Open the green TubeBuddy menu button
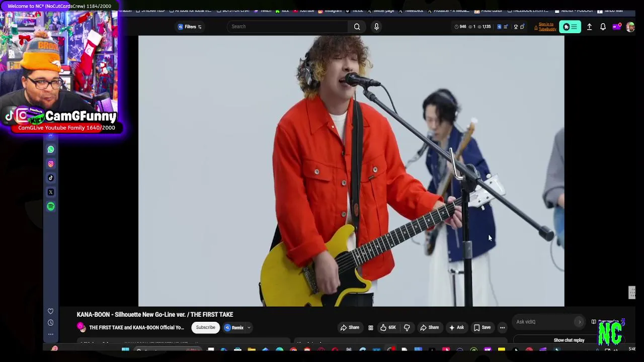Image resolution: width=644 pixels, height=362 pixels. [571, 27]
